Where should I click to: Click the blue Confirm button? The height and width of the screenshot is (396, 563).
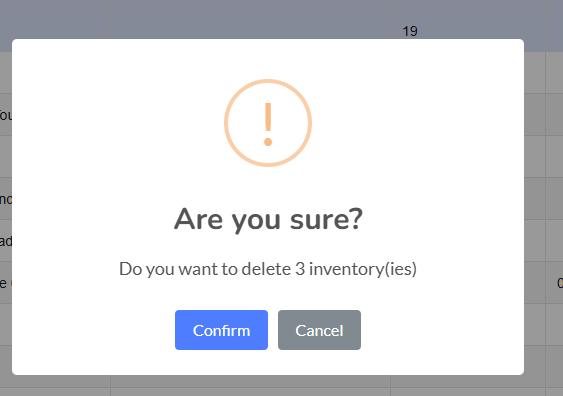pyautogui.click(x=221, y=330)
